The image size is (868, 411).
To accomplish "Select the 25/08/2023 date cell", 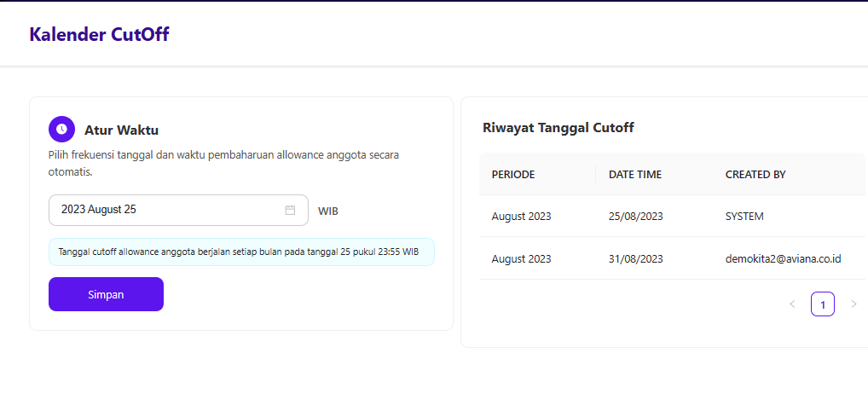I will [x=635, y=217].
